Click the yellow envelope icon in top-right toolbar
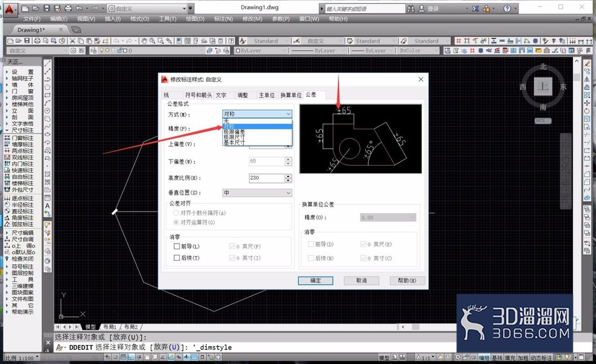 (x=539, y=51)
